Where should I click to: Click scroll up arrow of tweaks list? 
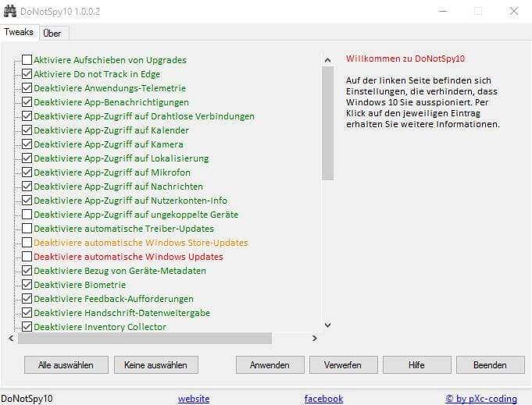click(328, 60)
